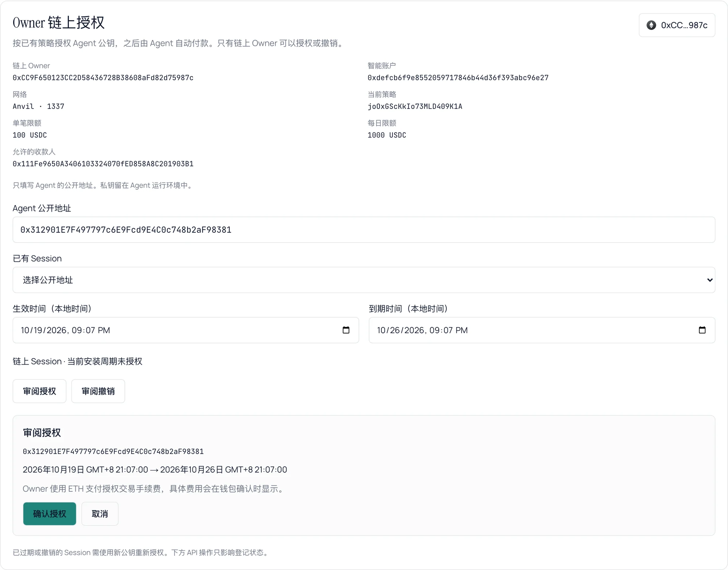Cancel the review with 取消 button
Viewport: 728px width, 570px height.
(100, 514)
